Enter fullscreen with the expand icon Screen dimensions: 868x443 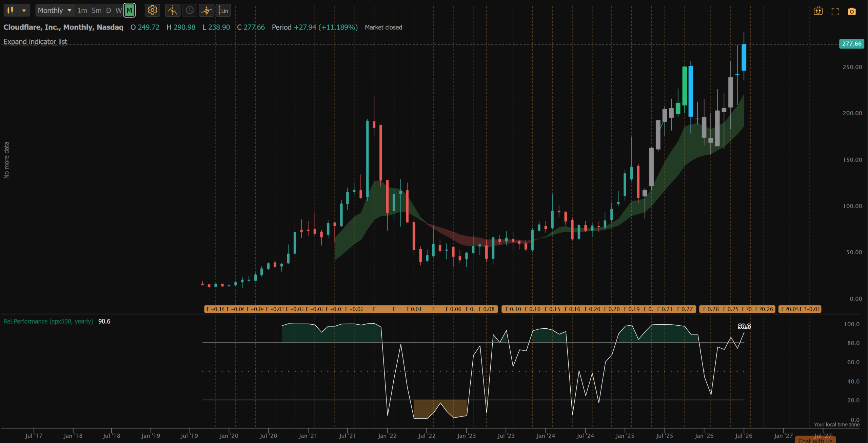pos(835,12)
